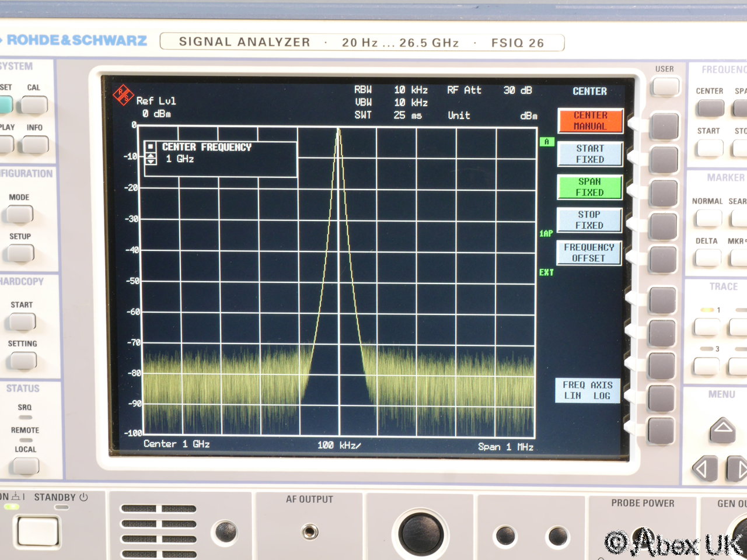Image resolution: width=747 pixels, height=560 pixels.
Task: Click the center frequency up/down stepper arrows
Action: pyautogui.click(x=151, y=159)
